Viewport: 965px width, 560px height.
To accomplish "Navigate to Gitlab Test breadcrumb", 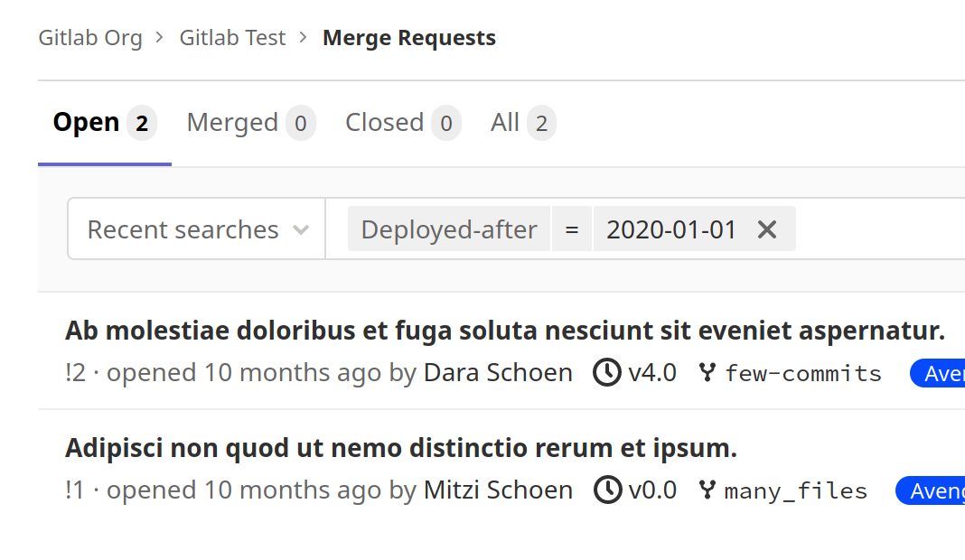I will [232, 37].
